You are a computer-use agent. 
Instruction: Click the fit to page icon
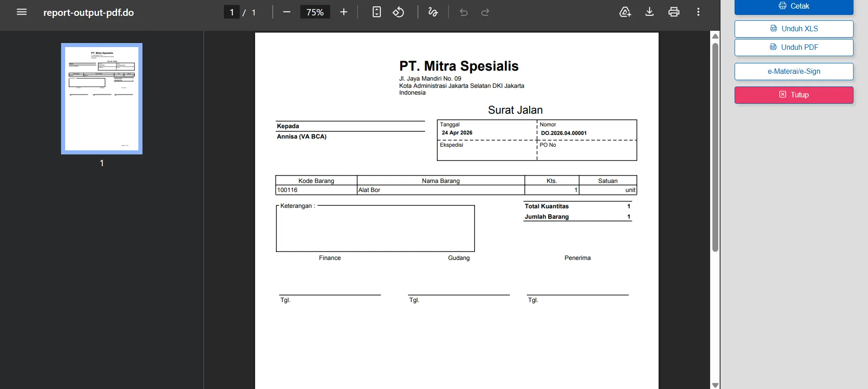[377, 12]
